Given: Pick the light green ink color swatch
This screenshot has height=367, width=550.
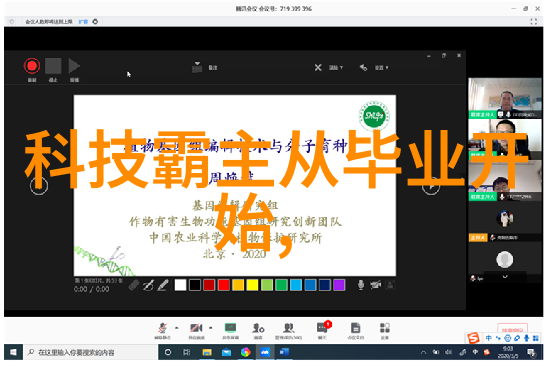Looking at the screenshot, I should coord(267,285).
